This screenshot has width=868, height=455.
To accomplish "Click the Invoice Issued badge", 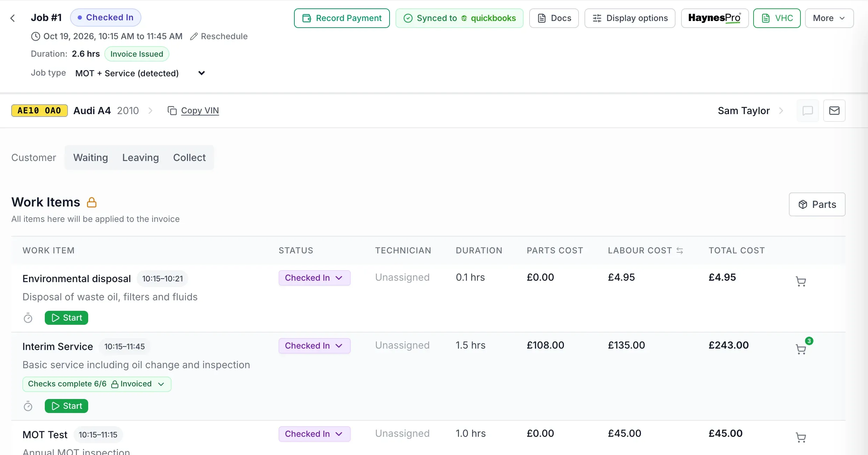I will [x=136, y=54].
